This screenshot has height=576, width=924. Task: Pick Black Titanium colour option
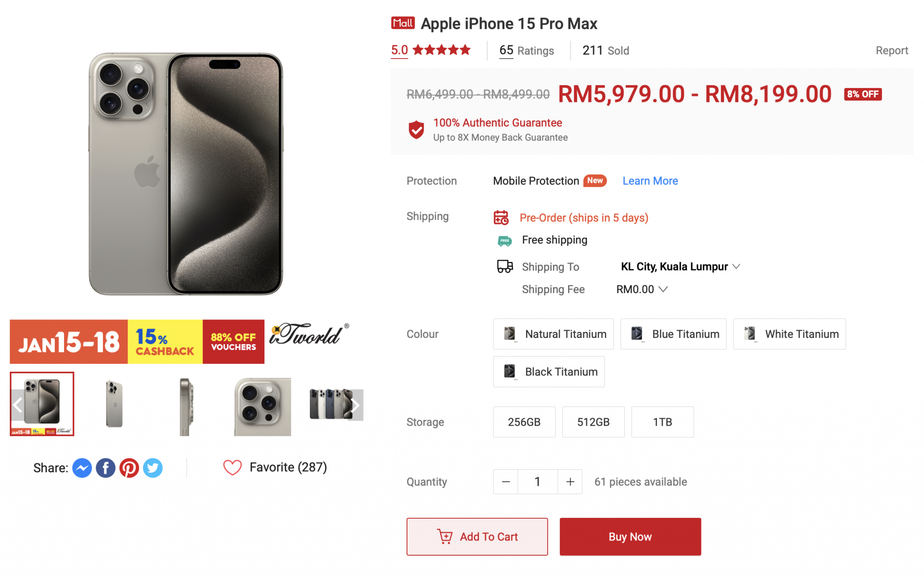click(549, 372)
